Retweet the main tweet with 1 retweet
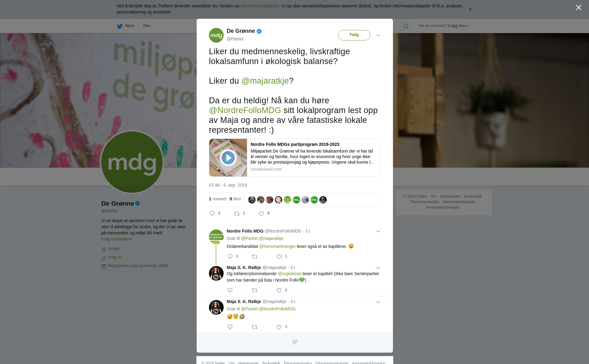The image size is (589, 364). pyautogui.click(x=237, y=214)
